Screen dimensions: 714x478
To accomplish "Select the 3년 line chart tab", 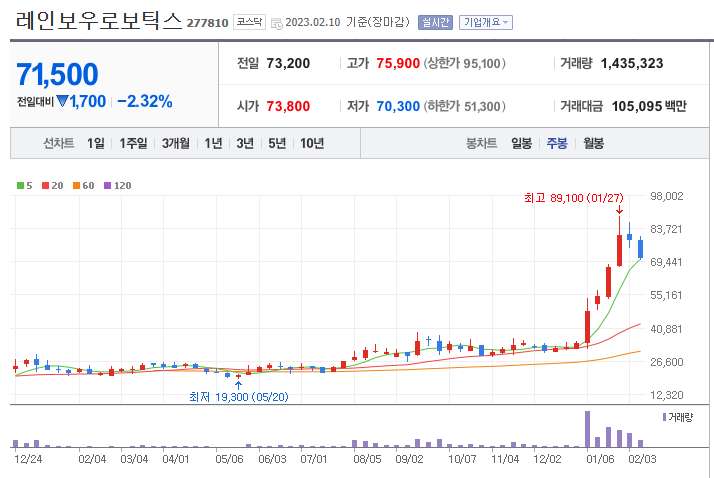I will click(x=245, y=143).
